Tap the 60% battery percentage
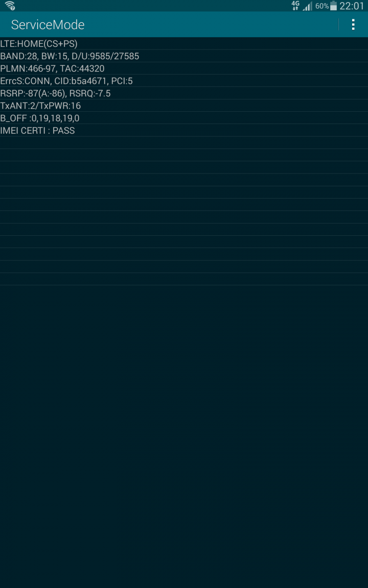Image resolution: width=368 pixels, height=588 pixels. tap(322, 6)
